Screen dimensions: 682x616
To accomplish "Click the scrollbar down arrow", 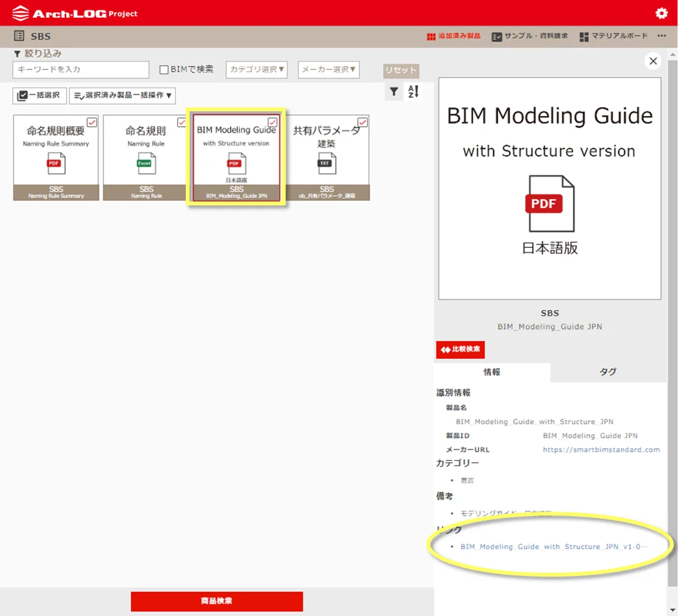I will (673, 610).
